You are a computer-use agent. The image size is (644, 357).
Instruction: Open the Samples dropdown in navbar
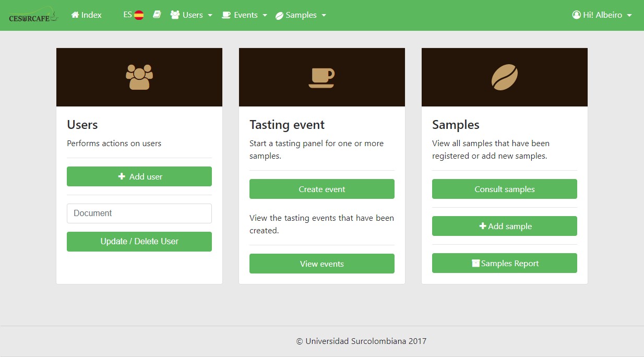301,15
